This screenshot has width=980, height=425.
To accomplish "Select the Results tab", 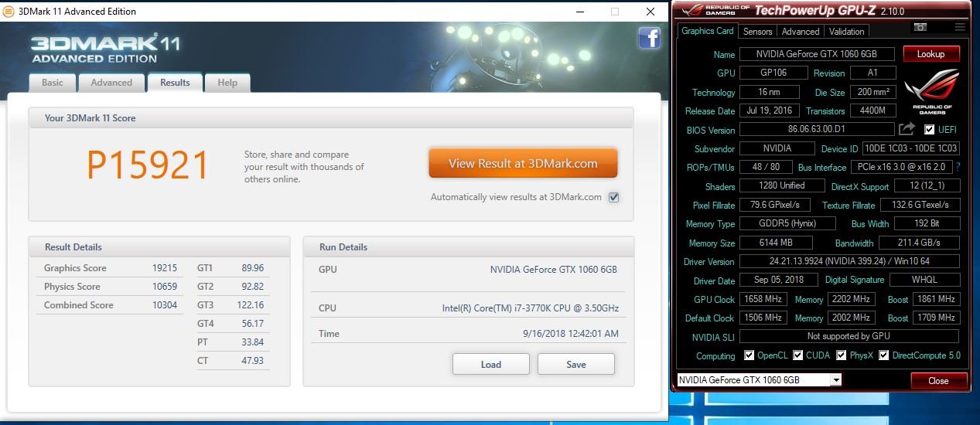I will click(175, 83).
